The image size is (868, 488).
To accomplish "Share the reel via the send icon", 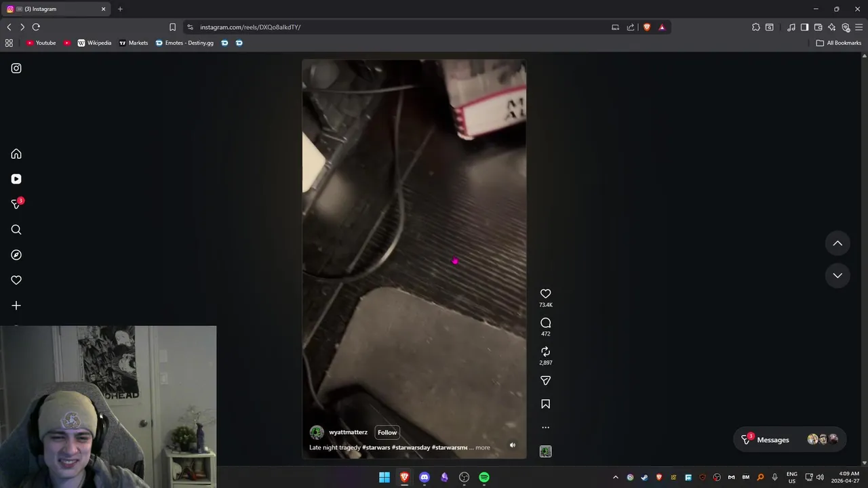I will coord(545,380).
